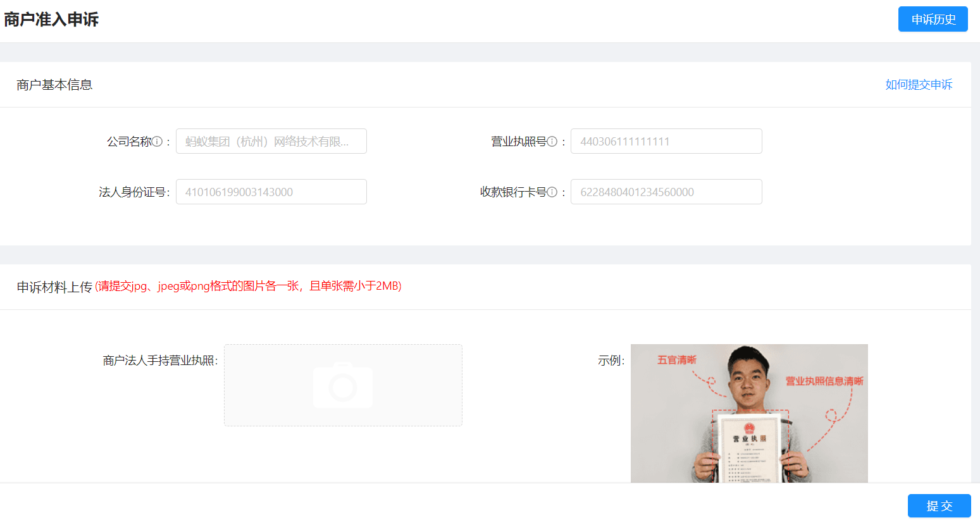The width and height of the screenshot is (980, 520).
Task: Show the info tooltip icon beside 营业执照号
Action: point(552,142)
